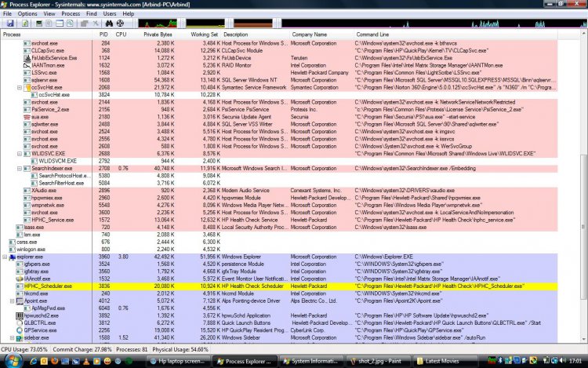Click the scrollbar down arrow
The image size is (588, 368).
tap(583, 339)
